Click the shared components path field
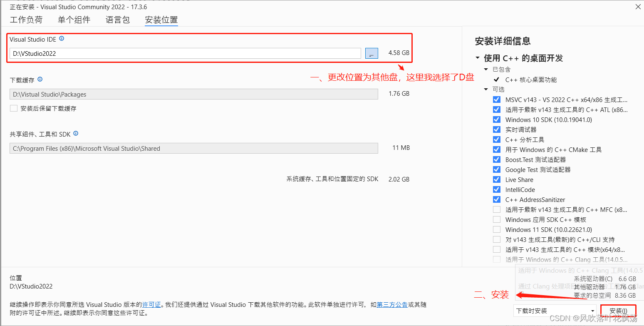Viewport: 644px width, 326px height. click(194, 148)
